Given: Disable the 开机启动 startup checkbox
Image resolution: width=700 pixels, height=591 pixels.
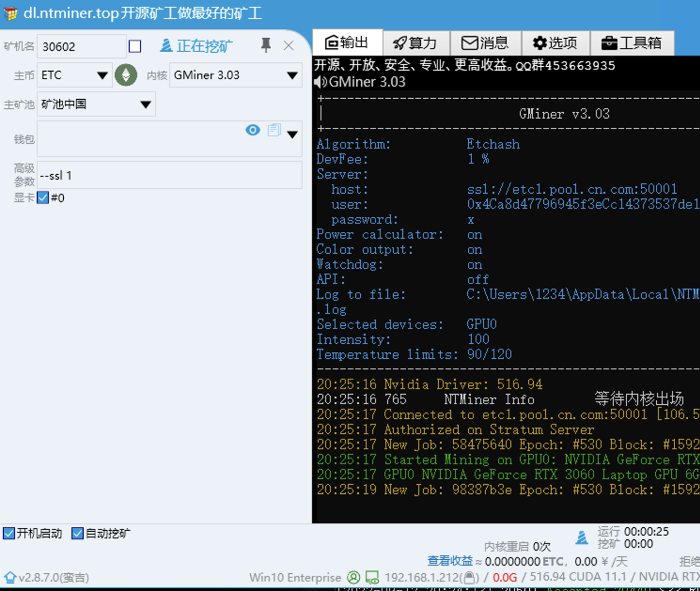Looking at the screenshot, I should [9, 533].
